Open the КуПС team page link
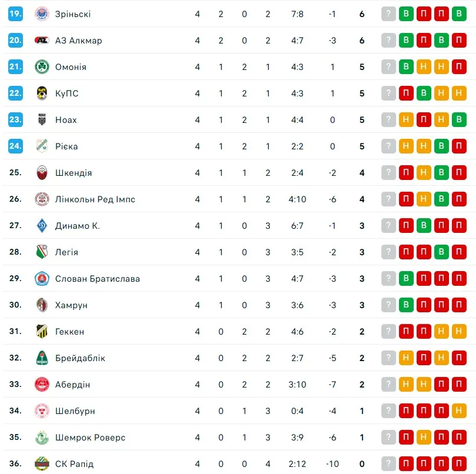Screen dimensions: 476x474 tap(66, 94)
